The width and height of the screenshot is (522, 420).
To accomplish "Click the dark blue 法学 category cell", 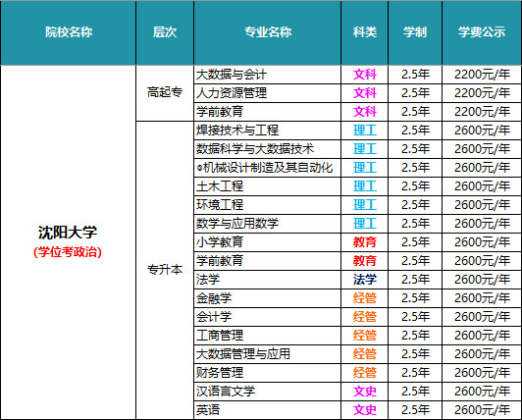I will tap(365, 280).
